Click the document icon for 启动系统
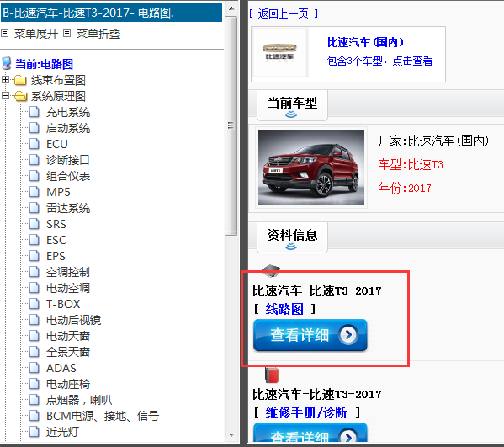This screenshot has width=504, height=447. 34,128
